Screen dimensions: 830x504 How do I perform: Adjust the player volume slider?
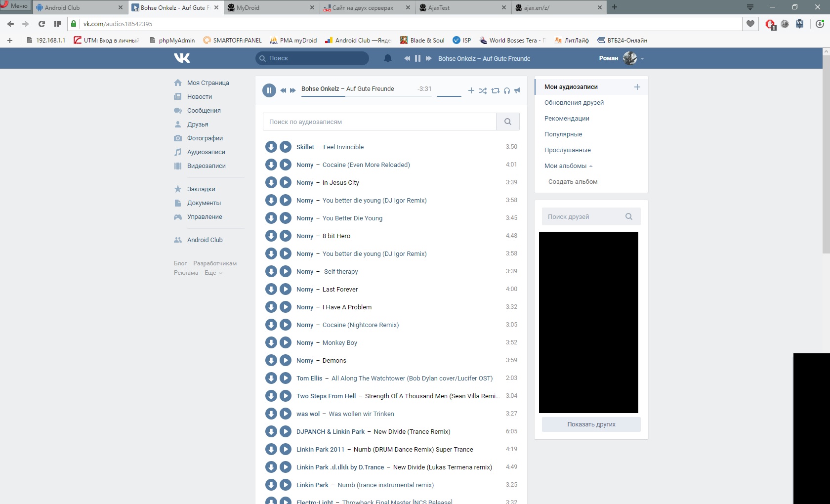coord(449,96)
